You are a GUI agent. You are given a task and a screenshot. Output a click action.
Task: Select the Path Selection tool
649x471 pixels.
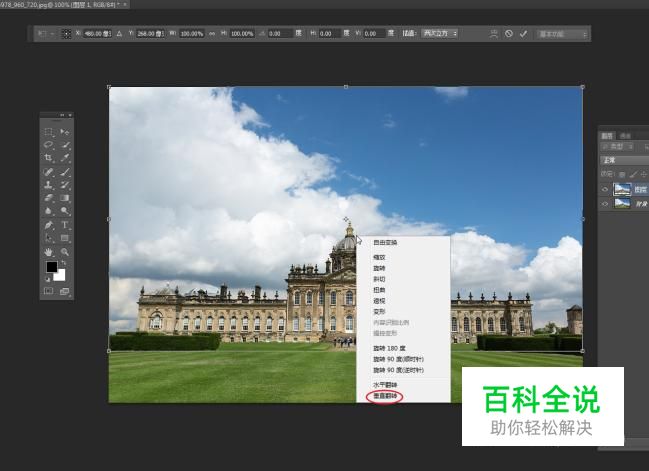point(49,238)
